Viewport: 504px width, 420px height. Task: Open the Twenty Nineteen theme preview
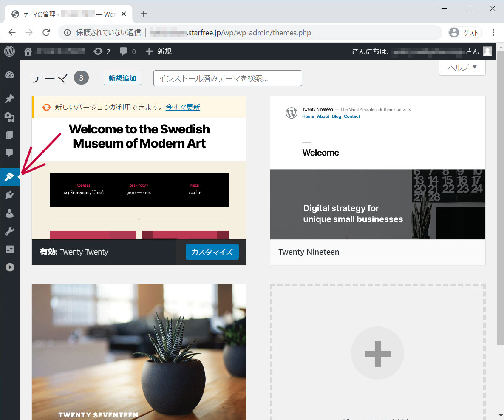point(378,167)
